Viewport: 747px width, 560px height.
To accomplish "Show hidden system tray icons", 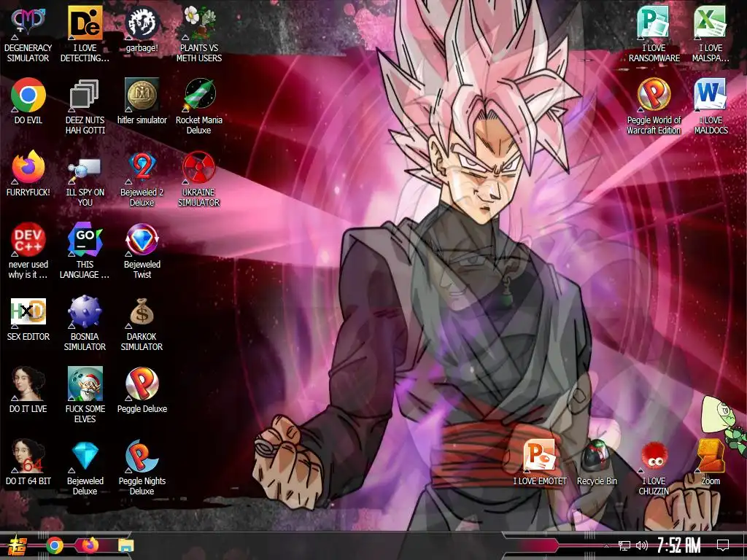I will [606, 545].
